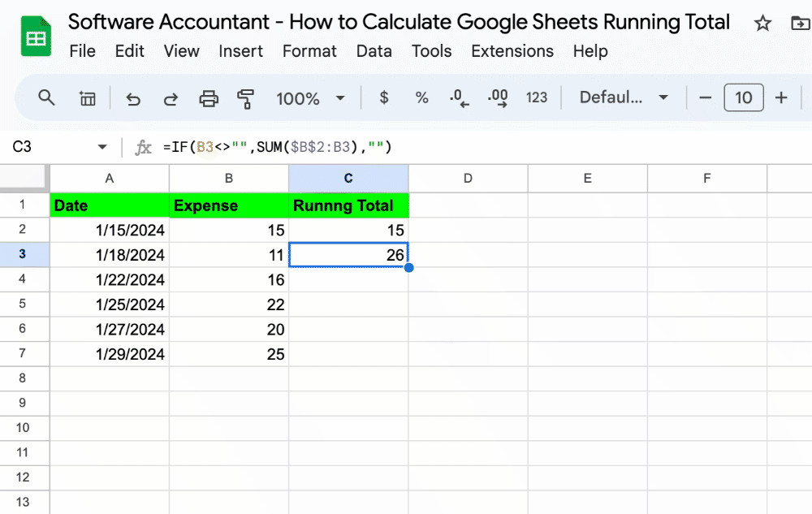Select the Date header cell
This screenshot has height=514, width=812.
point(110,205)
